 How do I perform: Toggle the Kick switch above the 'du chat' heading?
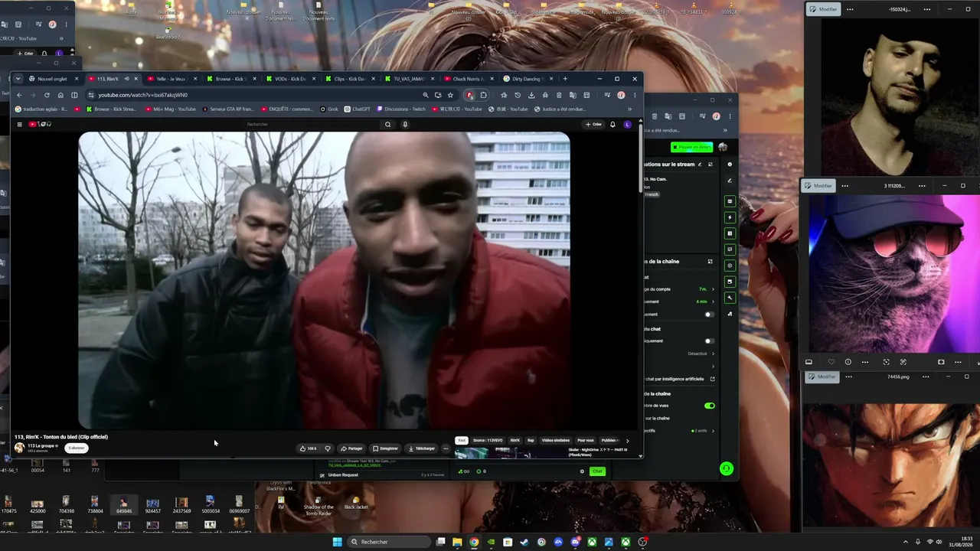pyautogui.click(x=709, y=315)
